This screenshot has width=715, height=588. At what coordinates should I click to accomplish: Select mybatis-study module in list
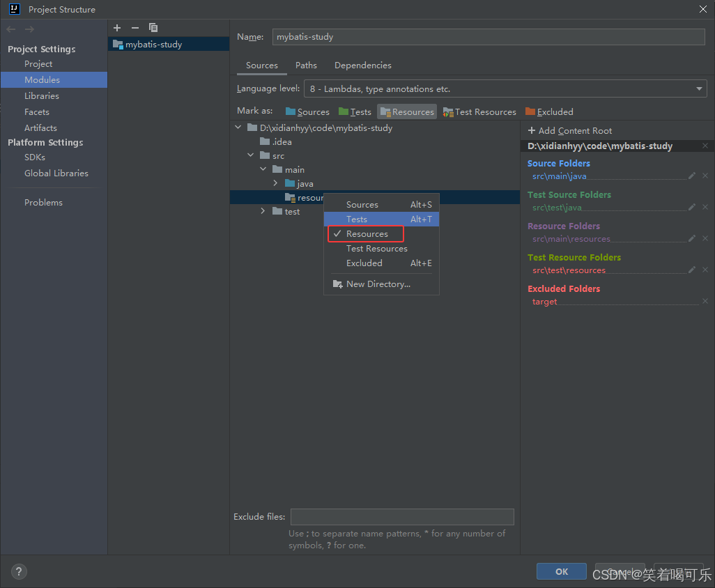pyautogui.click(x=169, y=44)
